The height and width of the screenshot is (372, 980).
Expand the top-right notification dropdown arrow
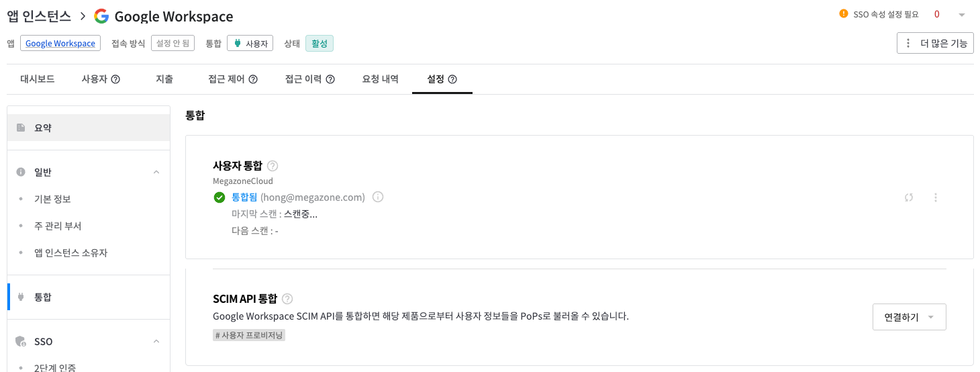(962, 14)
